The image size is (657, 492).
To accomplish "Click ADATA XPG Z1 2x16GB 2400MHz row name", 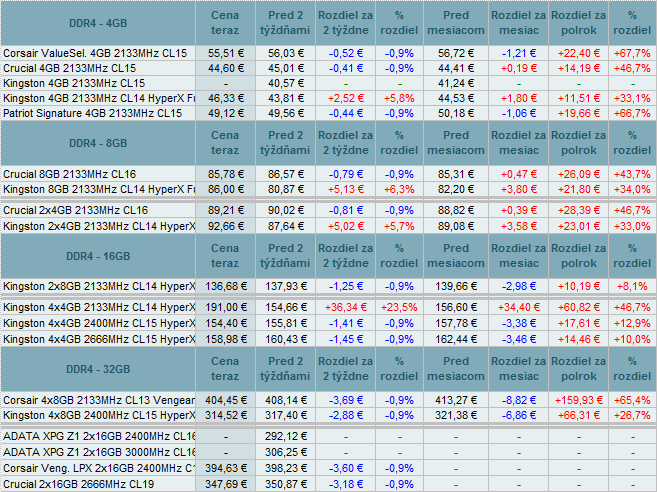I will pyautogui.click(x=99, y=437).
